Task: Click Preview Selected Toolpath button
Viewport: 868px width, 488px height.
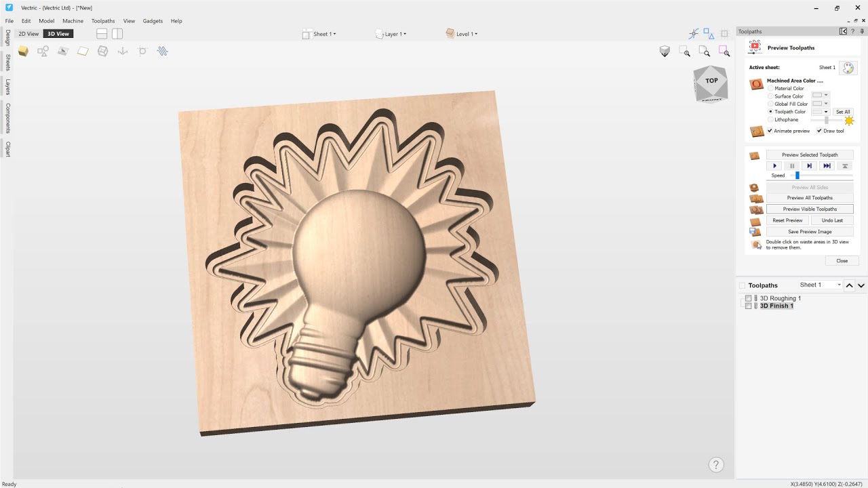Action: 810,155
